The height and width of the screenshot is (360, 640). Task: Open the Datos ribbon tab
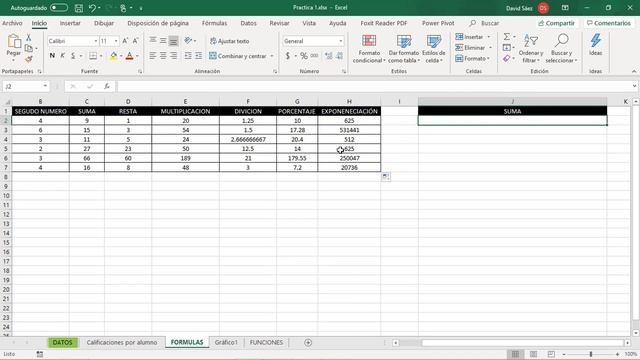[248, 23]
